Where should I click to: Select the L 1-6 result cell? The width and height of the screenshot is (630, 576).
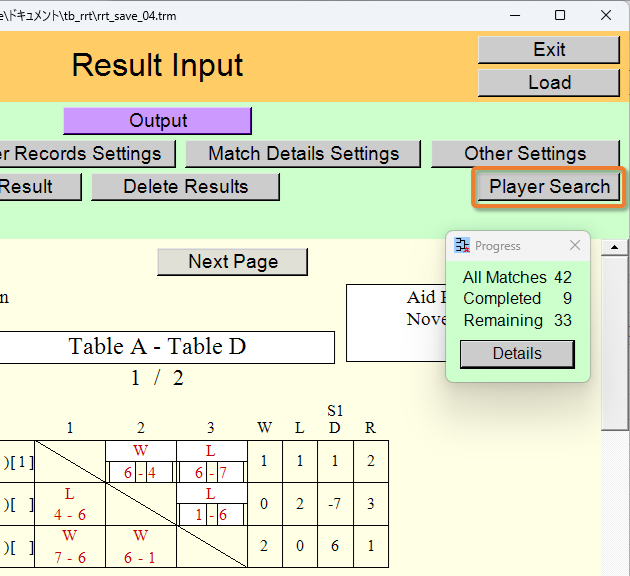tap(212, 504)
